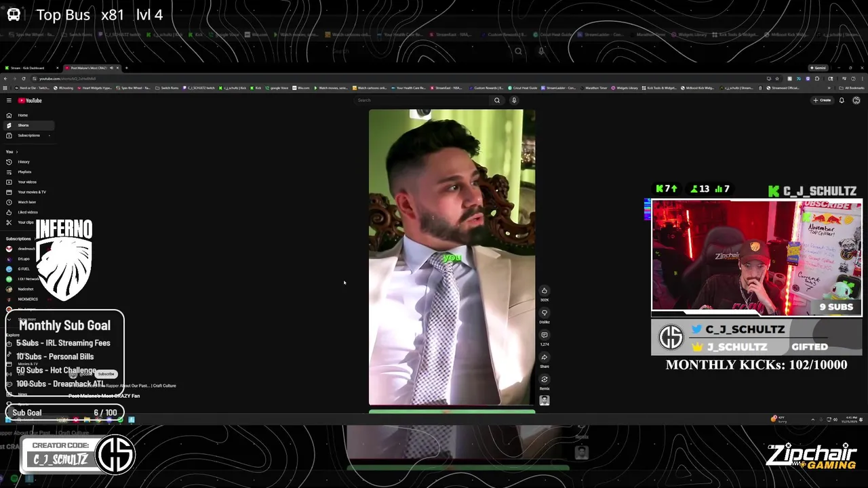Open the browser extensions puzzle icon
Viewport: 868px width, 488px height.
pyautogui.click(x=817, y=79)
